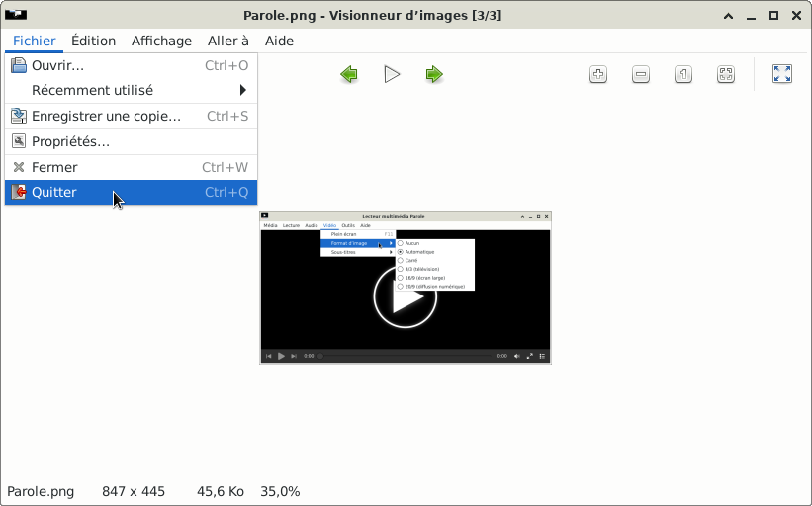
Task: Go to the previous image with green left arrow
Action: tap(349, 74)
